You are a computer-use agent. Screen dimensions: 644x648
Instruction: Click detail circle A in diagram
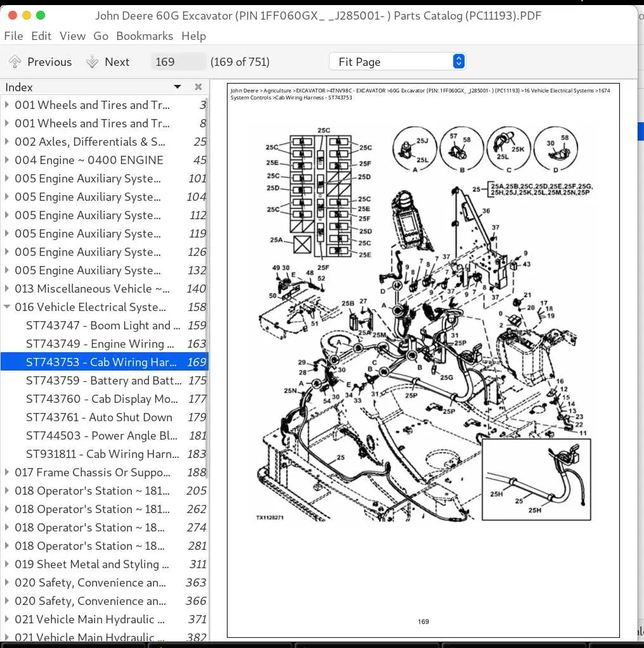[x=415, y=149]
